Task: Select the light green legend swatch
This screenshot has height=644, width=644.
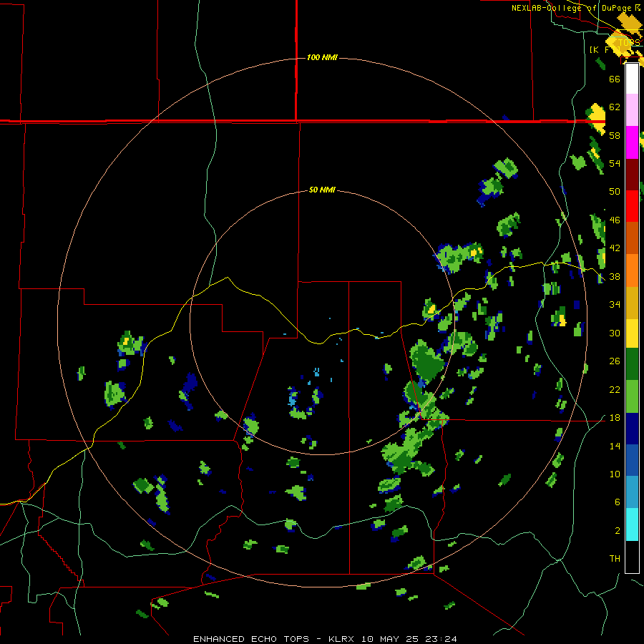Action: click(632, 396)
